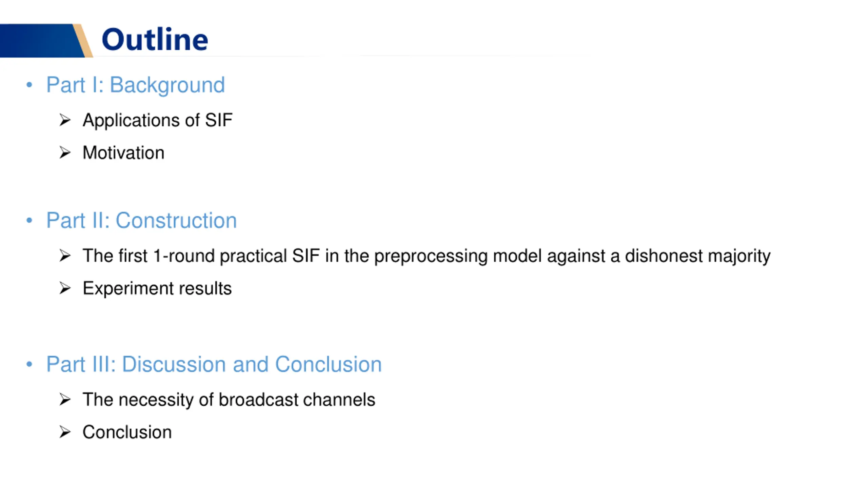868x488 pixels.
Task: Click the Applications of SIF text
Action: [x=158, y=120]
